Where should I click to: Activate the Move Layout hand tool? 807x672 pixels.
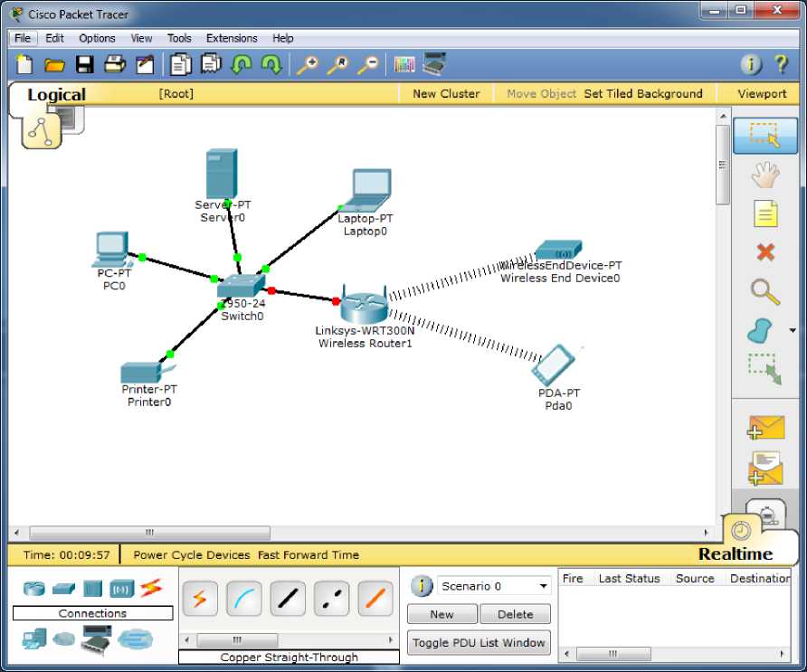click(x=765, y=175)
